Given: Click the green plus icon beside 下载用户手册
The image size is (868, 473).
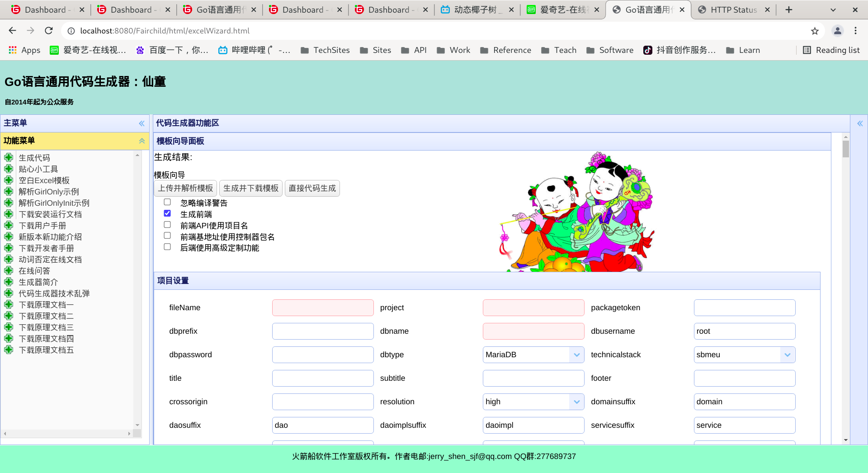Looking at the screenshot, I should (x=9, y=225).
